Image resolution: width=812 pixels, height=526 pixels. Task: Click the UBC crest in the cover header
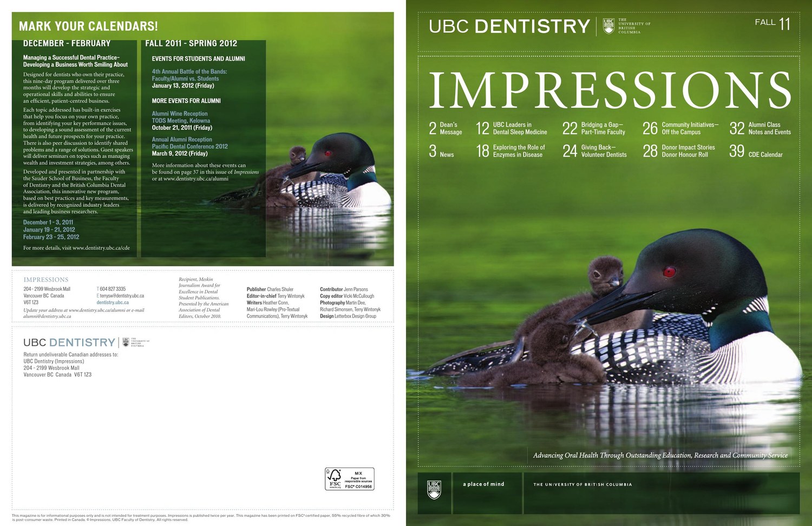(x=608, y=25)
